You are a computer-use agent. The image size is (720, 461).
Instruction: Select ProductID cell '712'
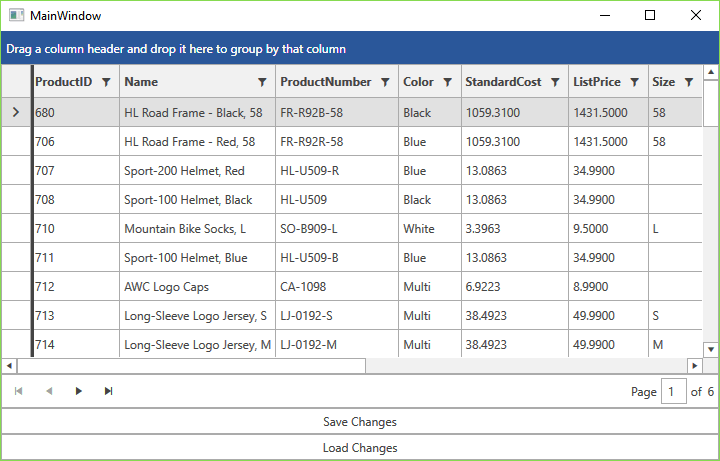coord(76,286)
